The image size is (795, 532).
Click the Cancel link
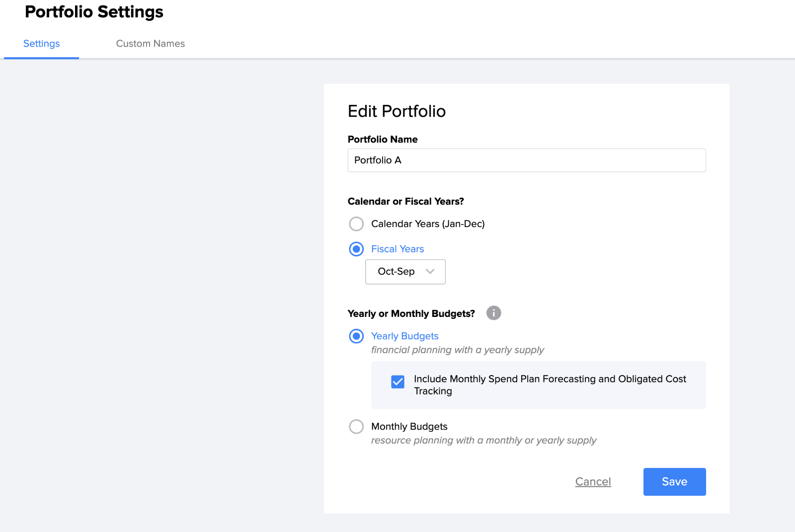(x=593, y=482)
